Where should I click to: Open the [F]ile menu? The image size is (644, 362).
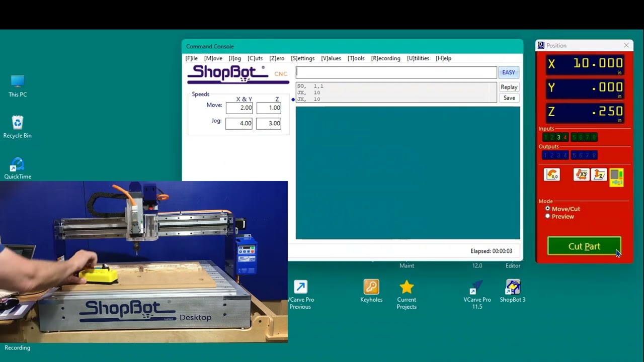pyautogui.click(x=192, y=58)
